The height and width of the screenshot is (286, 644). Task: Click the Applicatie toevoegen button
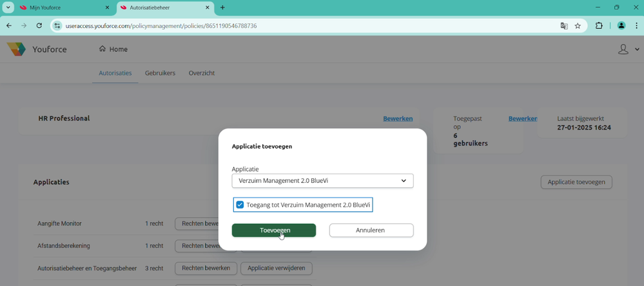(576, 182)
